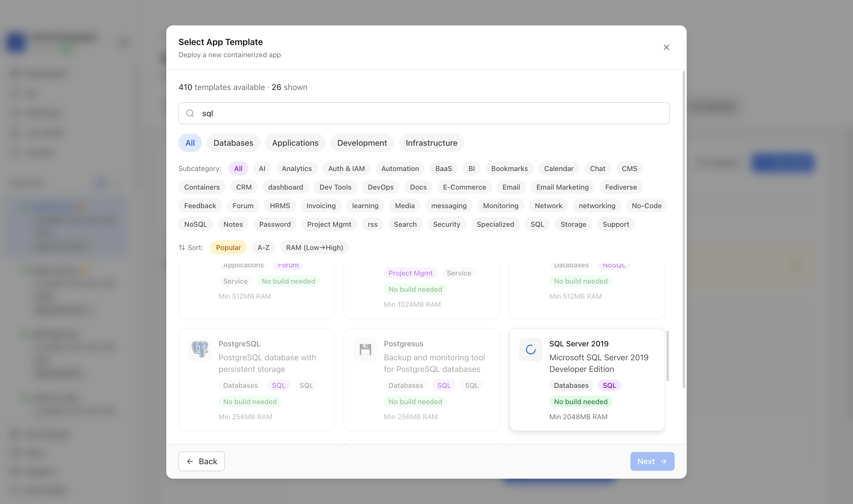Filter by Feedback subcategory
Viewport: 853px width, 504px height.
(x=200, y=206)
